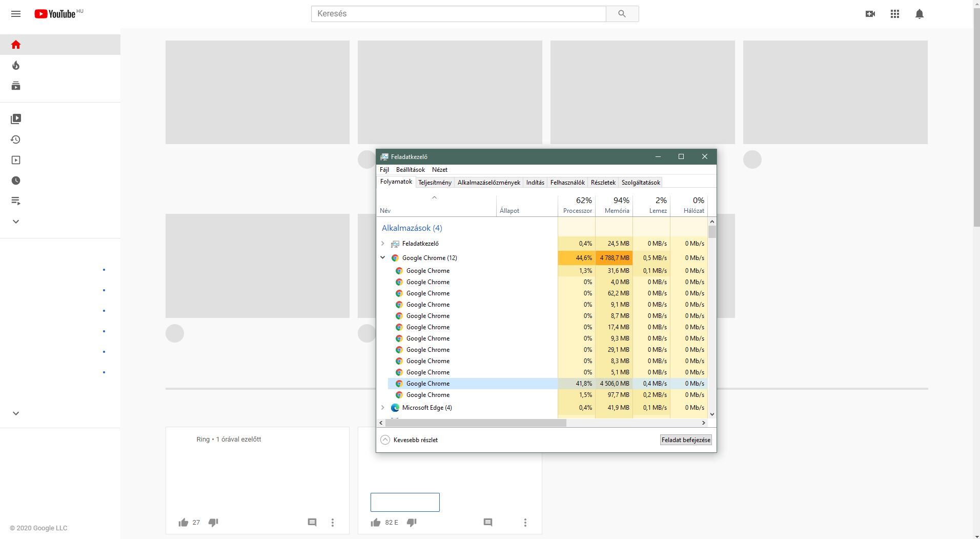
Task: Select the Chrome process using 4 506,0 MB
Action: click(x=547, y=384)
